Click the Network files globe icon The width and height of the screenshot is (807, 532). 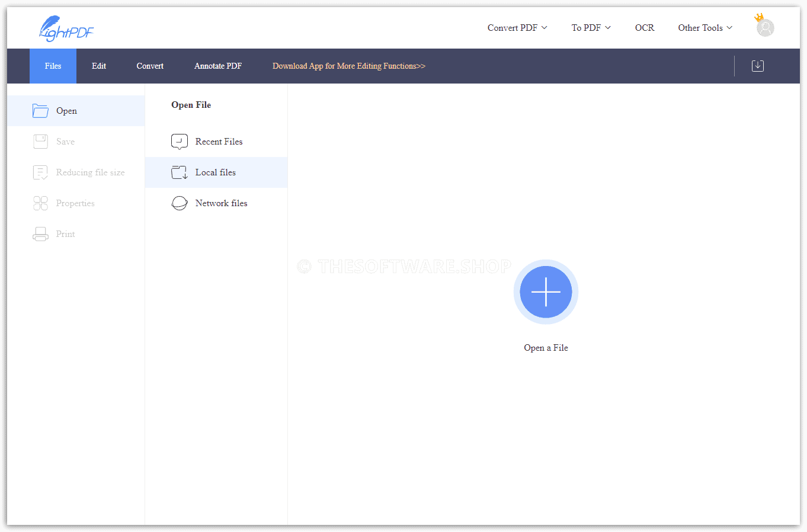(x=180, y=203)
